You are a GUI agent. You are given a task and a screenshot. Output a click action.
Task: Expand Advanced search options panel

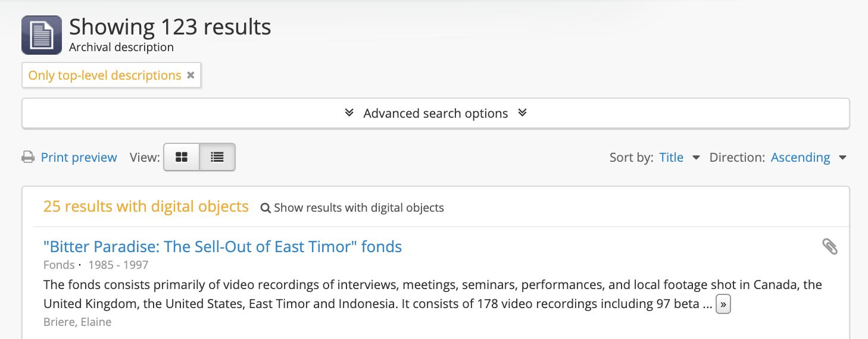435,113
